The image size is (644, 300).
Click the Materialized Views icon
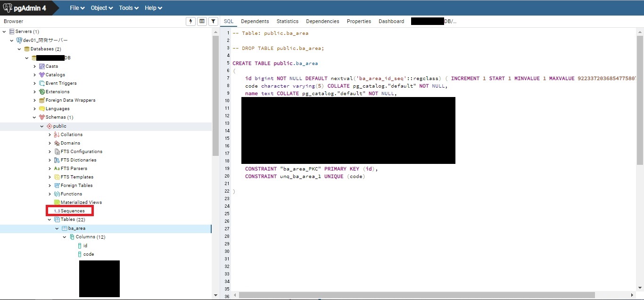(57, 203)
